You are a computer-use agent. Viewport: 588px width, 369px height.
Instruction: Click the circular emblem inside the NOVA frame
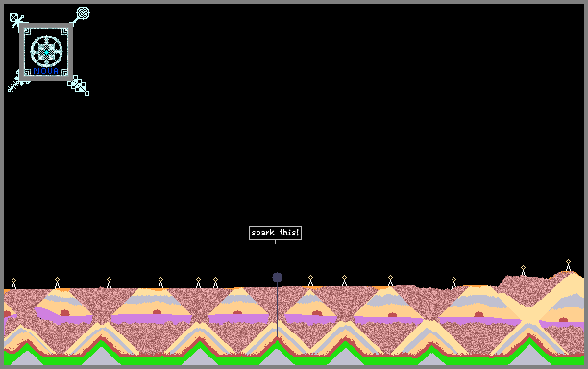(x=46, y=51)
